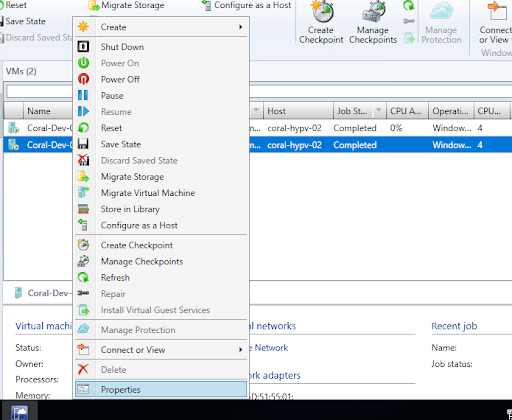This screenshot has height=420, width=512.
Task: Open filter dropdown left of Host column
Action: [256, 111]
